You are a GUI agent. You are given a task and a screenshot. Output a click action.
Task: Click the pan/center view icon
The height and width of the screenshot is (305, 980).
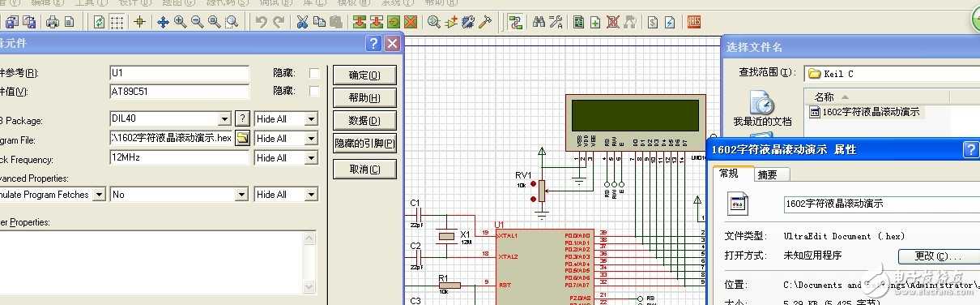point(162,22)
